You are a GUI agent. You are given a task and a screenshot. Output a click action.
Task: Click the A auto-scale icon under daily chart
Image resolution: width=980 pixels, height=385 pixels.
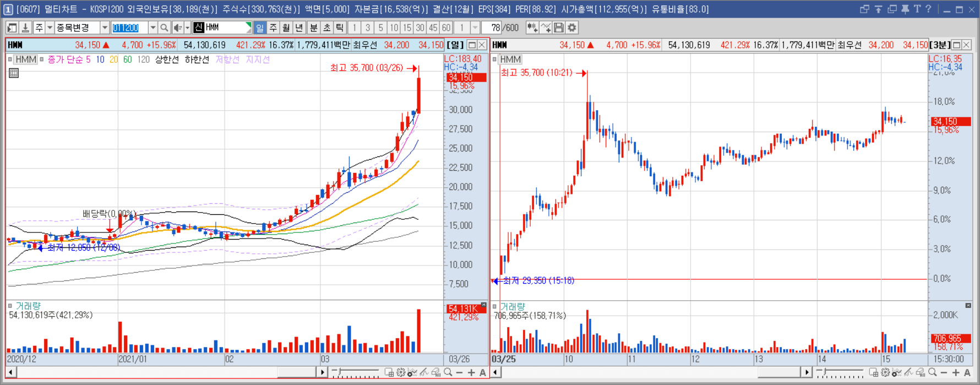[x=483, y=373]
